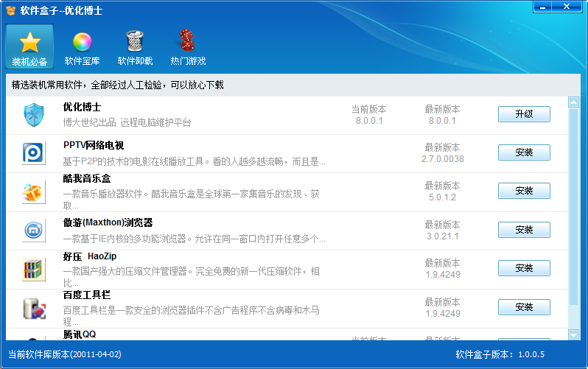Viewport: 588px width, 369px height.
Task: Click PPTV description starting 基于P2P的技术
Action: point(194,161)
